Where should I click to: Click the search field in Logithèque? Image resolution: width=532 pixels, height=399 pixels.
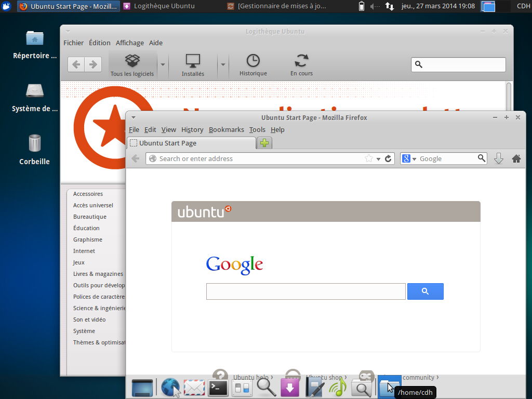458,64
